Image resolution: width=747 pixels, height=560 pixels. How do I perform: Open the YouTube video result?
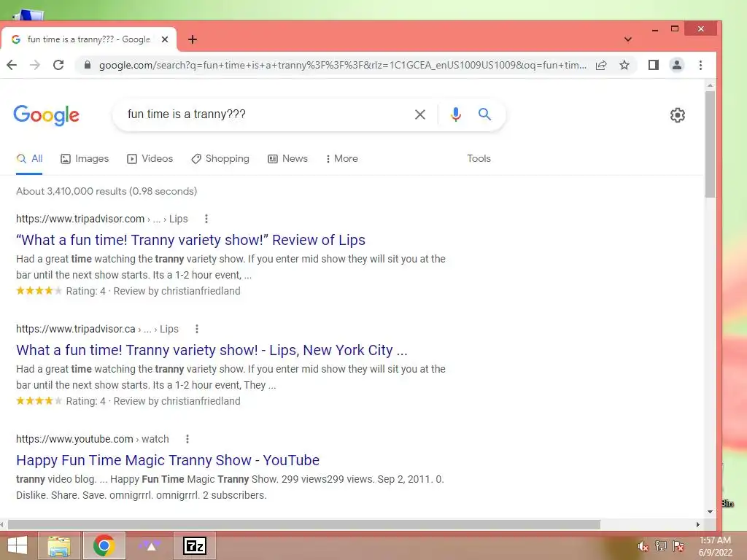point(168,460)
